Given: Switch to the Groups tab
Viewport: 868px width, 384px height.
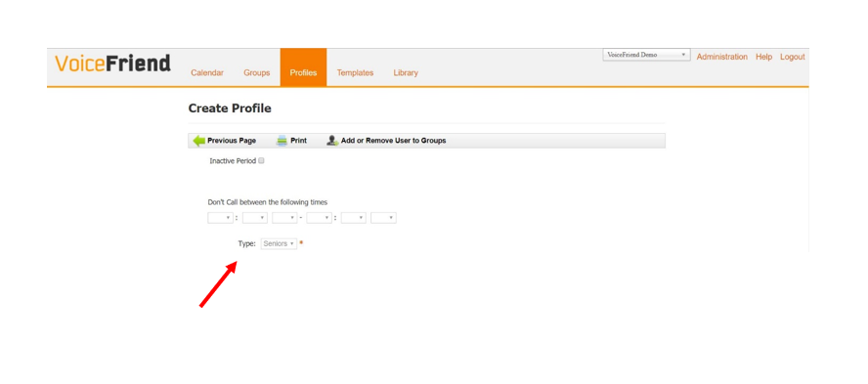Looking at the screenshot, I should click(257, 73).
